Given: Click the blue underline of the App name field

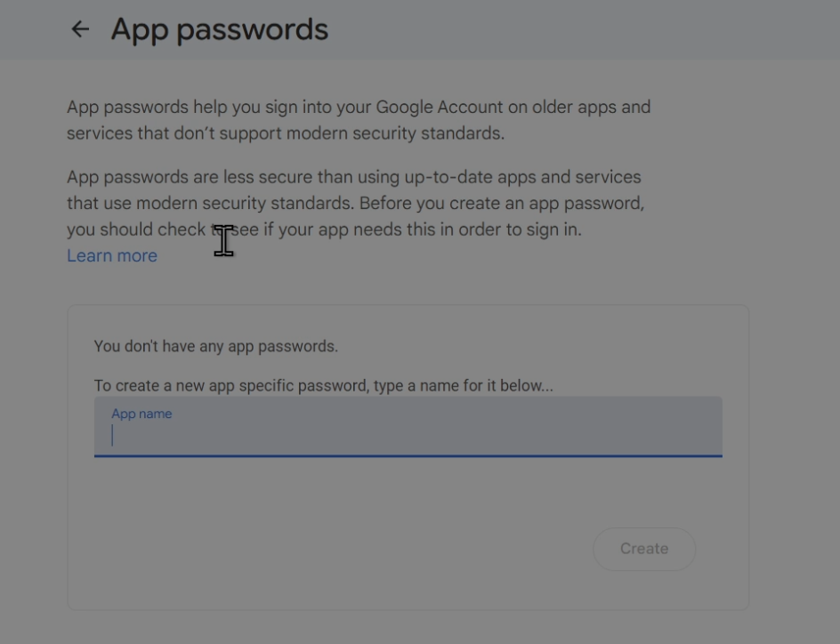Looking at the screenshot, I should point(408,455).
